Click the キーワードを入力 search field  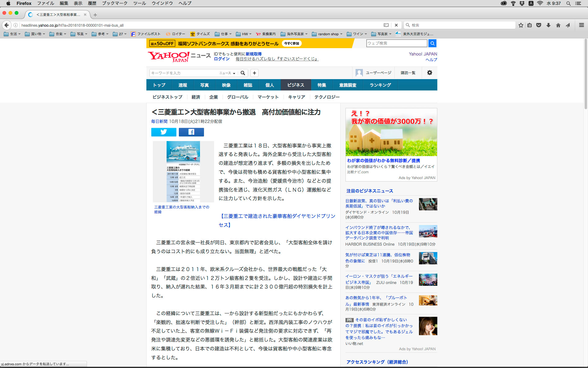coord(184,73)
